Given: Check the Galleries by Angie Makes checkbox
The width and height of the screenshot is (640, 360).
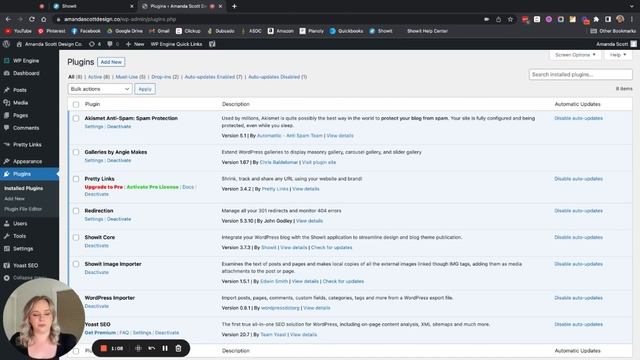Looking at the screenshot, I should click(x=76, y=152).
